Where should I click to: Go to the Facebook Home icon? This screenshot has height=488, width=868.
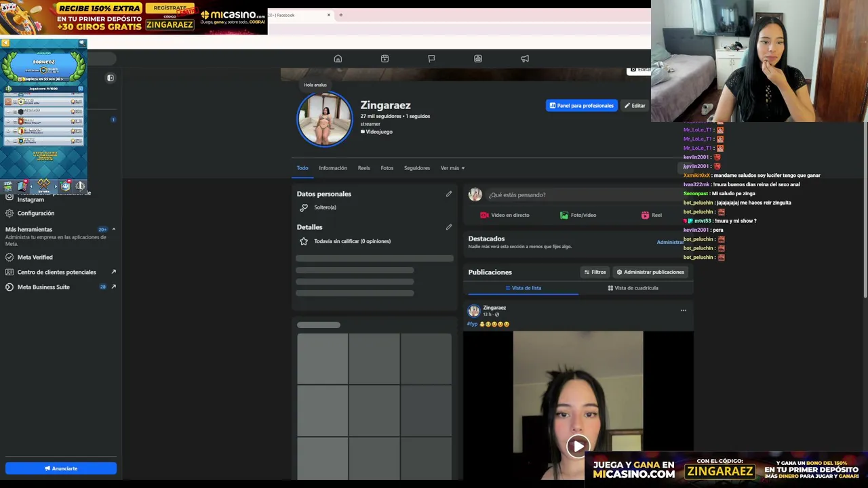[x=338, y=58]
